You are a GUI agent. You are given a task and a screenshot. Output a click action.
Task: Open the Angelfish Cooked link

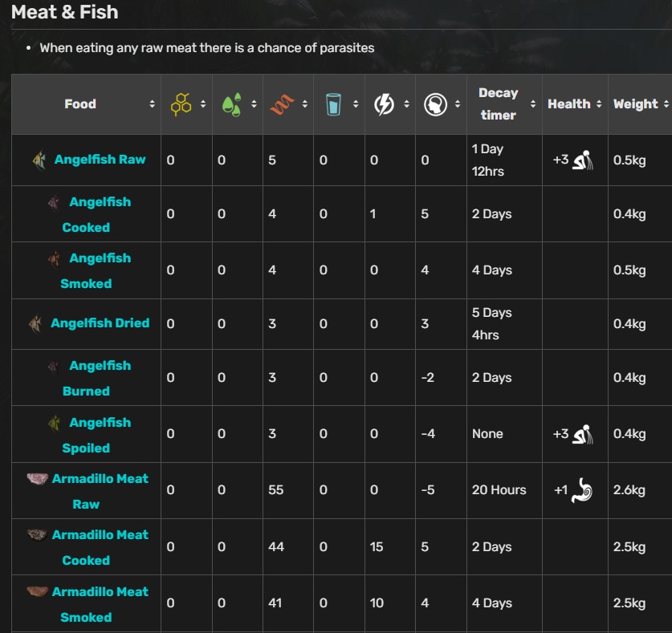pos(100,202)
